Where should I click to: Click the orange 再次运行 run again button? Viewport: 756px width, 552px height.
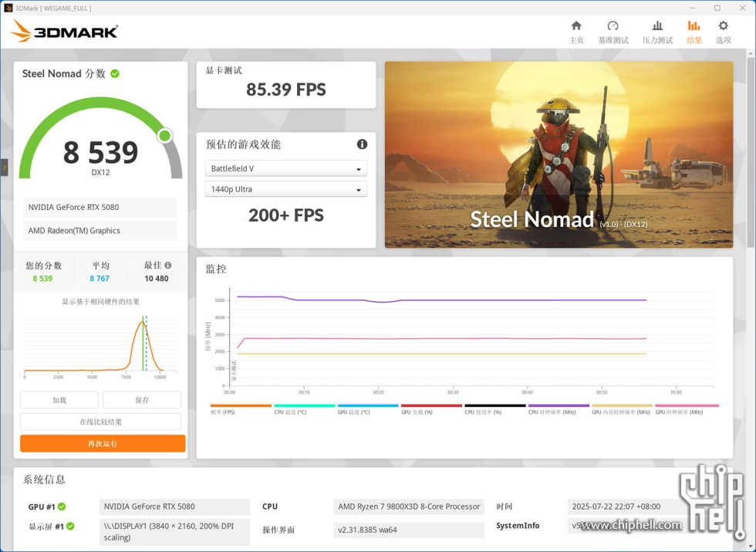coord(103,443)
